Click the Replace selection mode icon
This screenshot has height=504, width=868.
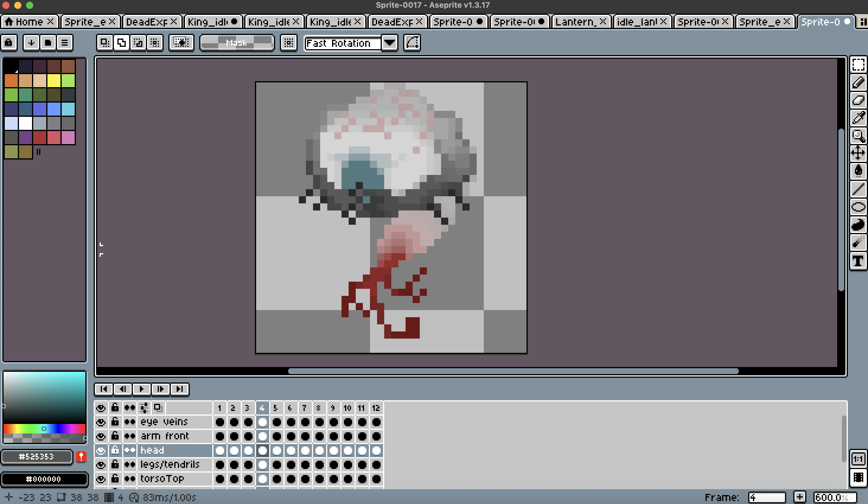click(104, 43)
